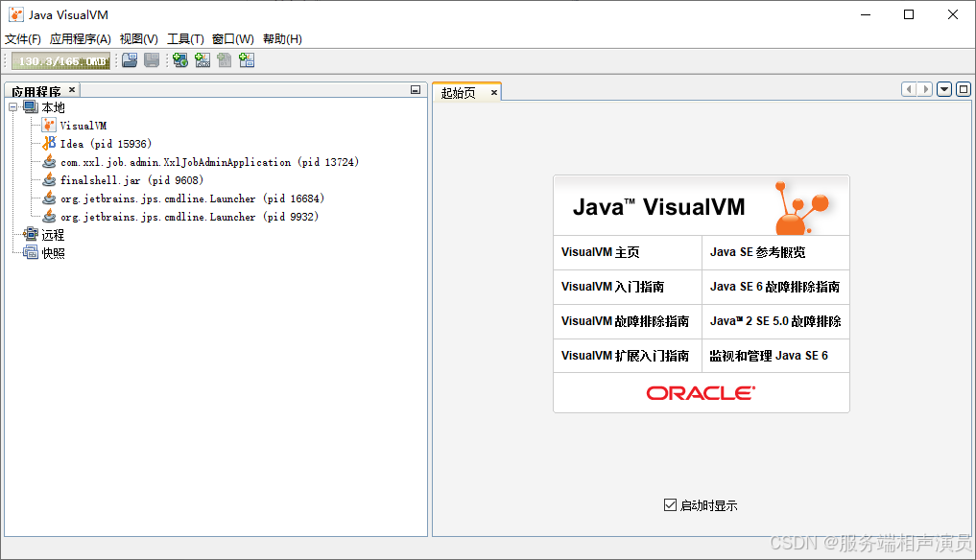Click the Idea application icon in the tree

click(49, 143)
